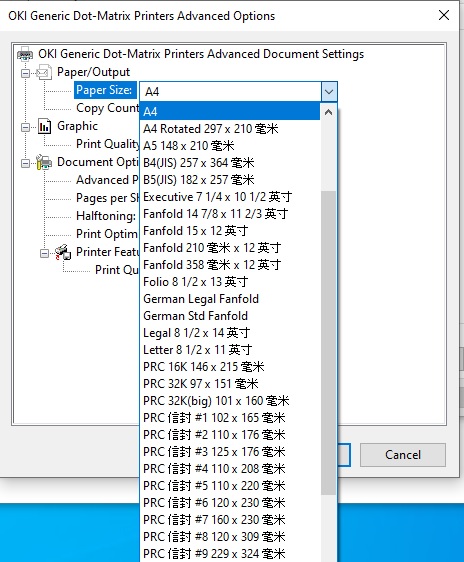
Task: Choose PRC 16K 146 x 215 size
Action: 230,367
